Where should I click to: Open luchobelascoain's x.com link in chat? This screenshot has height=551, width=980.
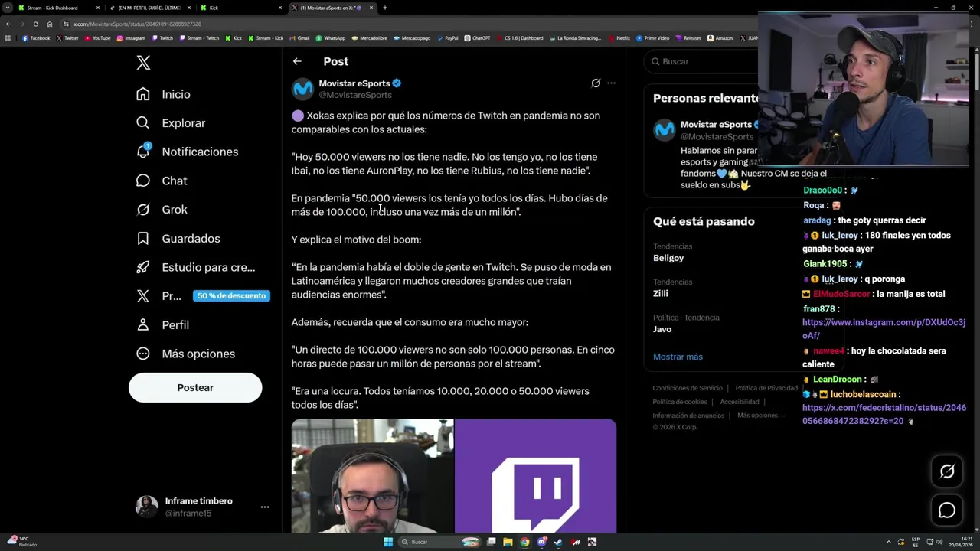884,415
